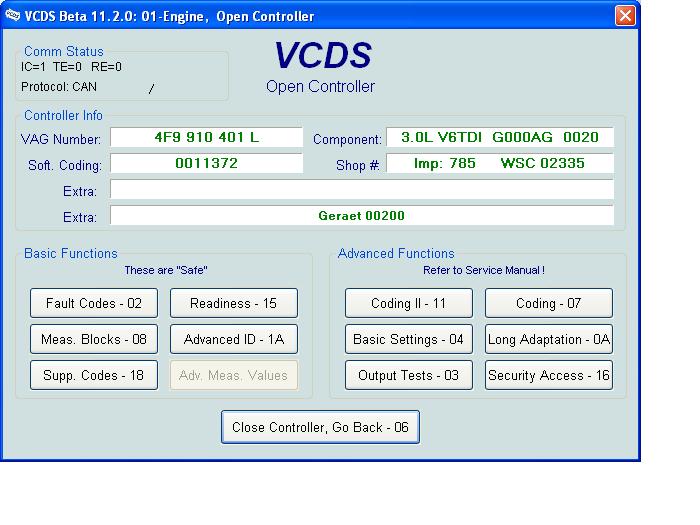Click the VAG Number: label

point(61,139)
